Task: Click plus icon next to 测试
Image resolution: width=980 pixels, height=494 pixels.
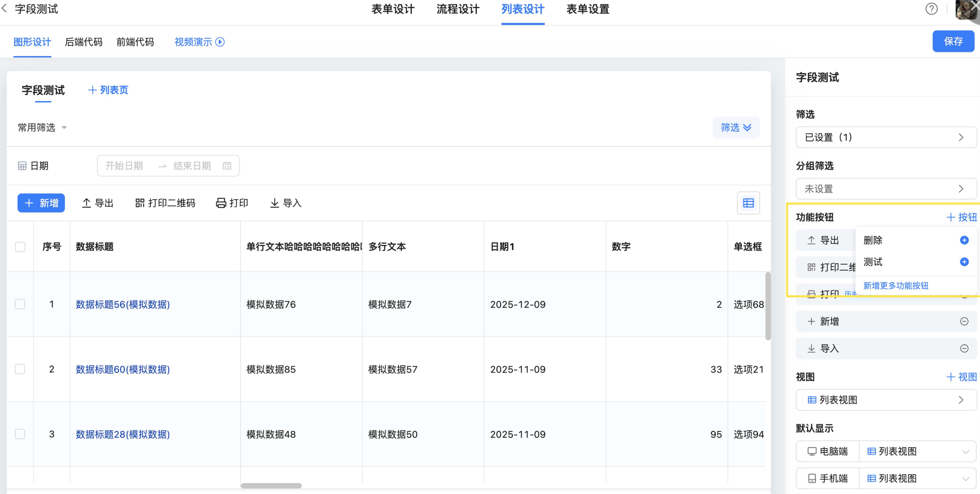Action: tap(964, 262)
